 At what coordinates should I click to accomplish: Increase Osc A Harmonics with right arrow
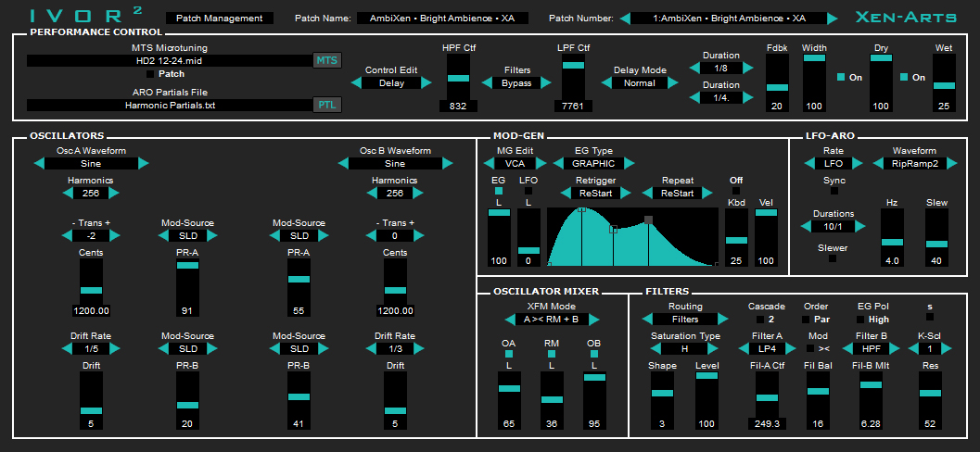tap(114, 194)
